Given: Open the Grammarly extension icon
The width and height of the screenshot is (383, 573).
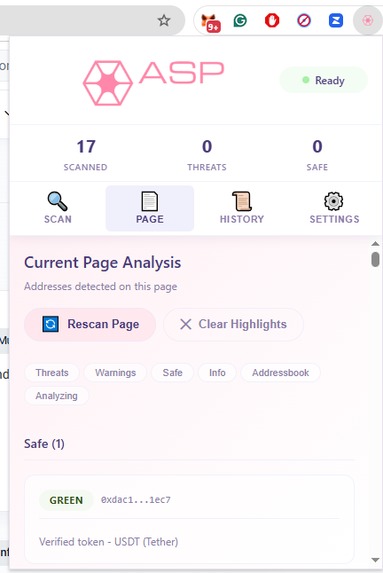Looking at the screenshot, I should tap(240, 21).
